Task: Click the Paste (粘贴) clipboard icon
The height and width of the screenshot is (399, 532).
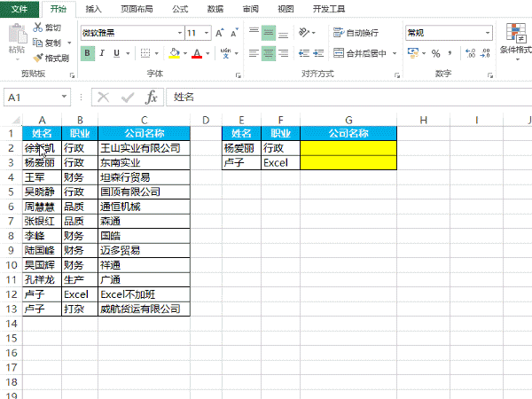Action: 16,38
